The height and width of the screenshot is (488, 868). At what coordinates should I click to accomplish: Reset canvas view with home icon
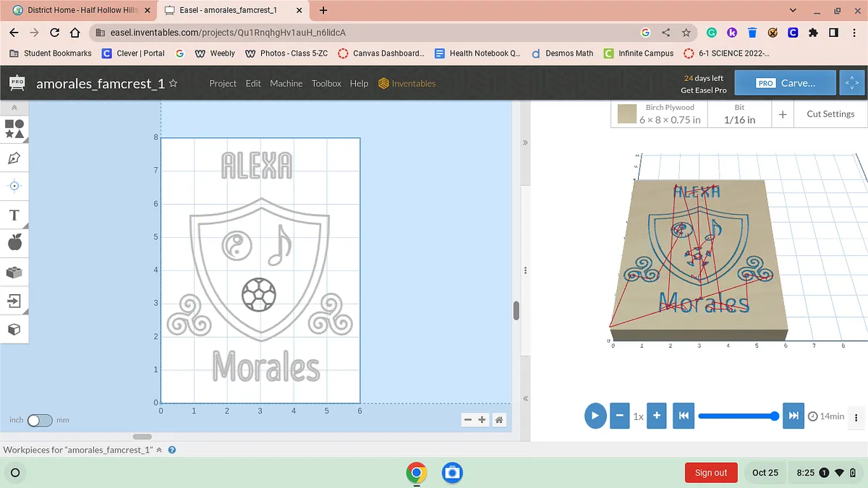pos(498,420)
